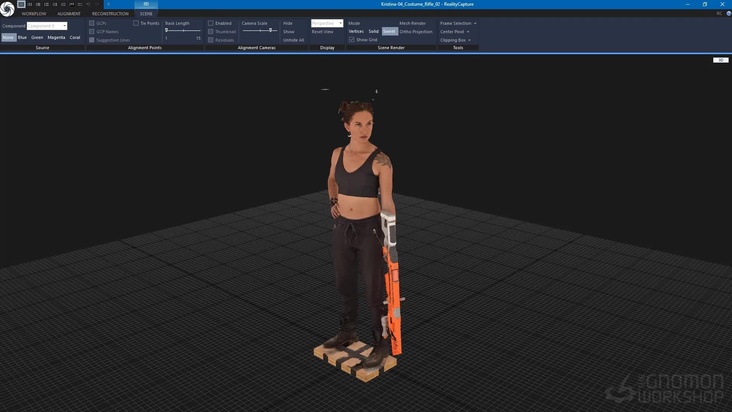Select the Sweet render mode

[389, 31]
